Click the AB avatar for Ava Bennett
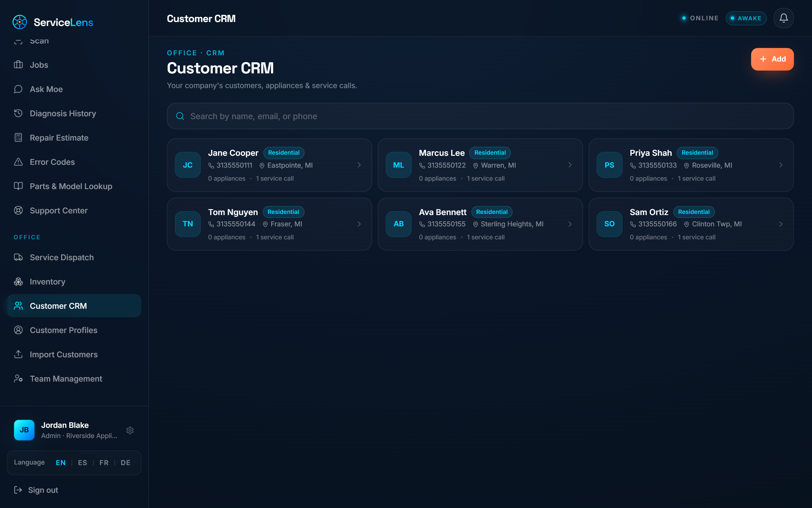This screenshot has width=812, height=508. click(x=398, y=224)
